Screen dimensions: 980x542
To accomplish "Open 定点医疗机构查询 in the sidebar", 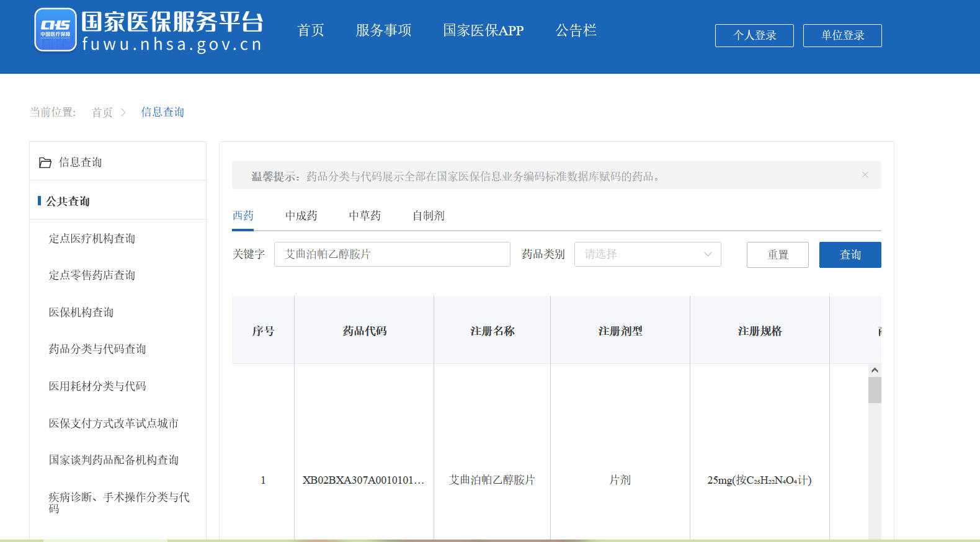I will tap(92, 239).
